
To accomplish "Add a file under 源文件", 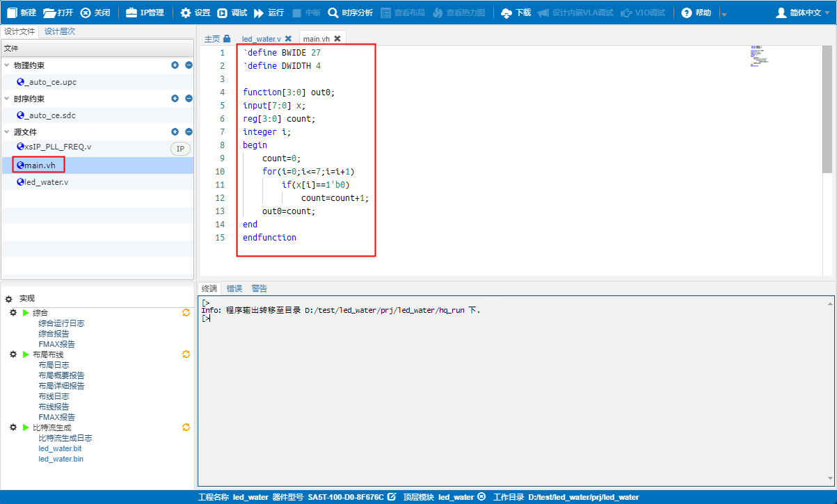I will click(x=175, y=131).
